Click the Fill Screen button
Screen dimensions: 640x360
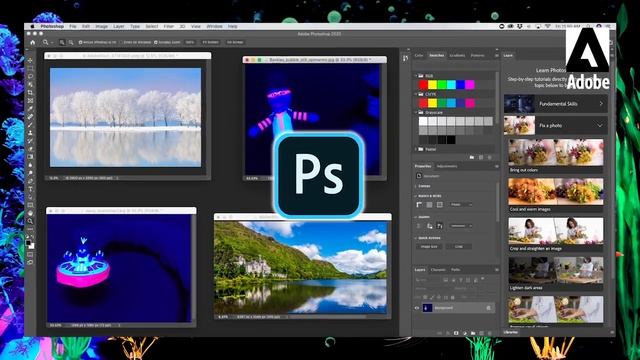(x=235, y=42)
